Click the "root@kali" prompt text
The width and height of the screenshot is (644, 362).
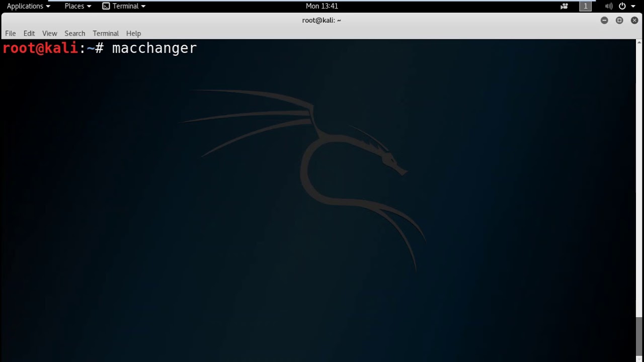[40, 48]
